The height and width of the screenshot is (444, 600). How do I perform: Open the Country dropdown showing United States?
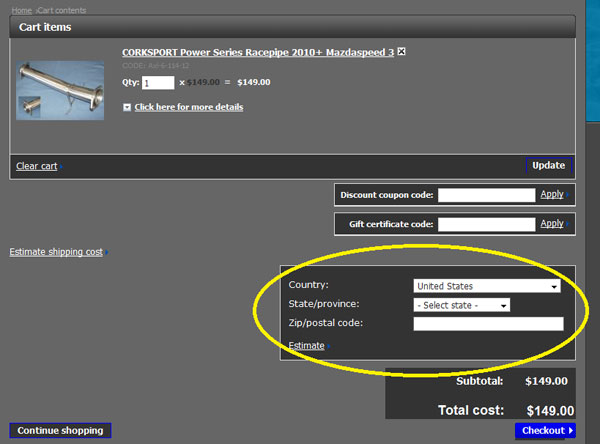click(x=486, y=286)
